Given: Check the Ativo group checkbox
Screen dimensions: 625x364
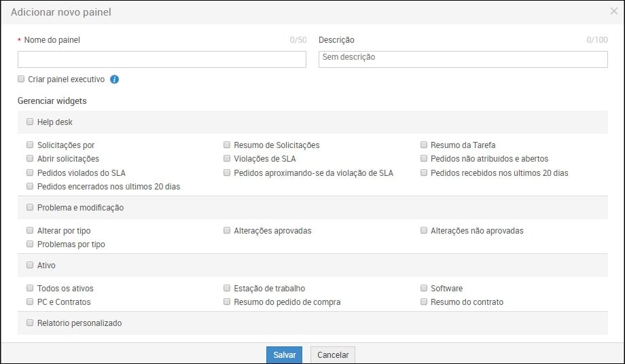Looking at the screenshot, I should 30,265.
